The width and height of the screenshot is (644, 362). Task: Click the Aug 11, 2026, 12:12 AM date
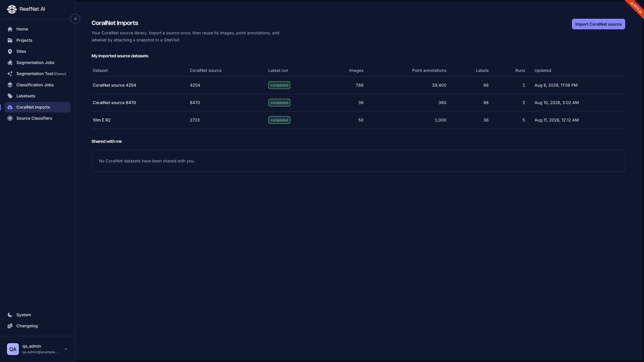click(x=556, y=120)
